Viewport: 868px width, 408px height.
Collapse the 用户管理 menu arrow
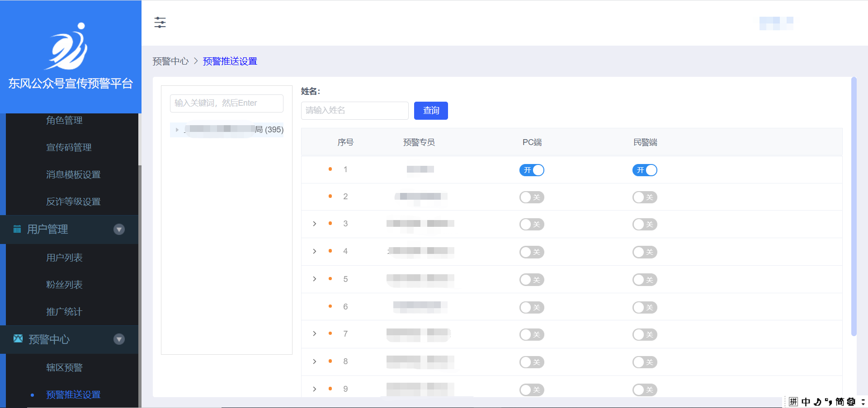(x=119, y=230)
